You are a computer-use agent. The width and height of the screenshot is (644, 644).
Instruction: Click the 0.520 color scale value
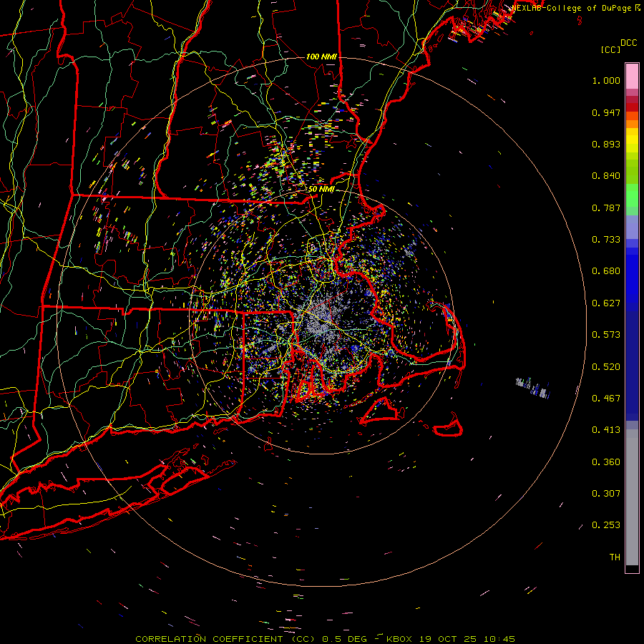606,367
